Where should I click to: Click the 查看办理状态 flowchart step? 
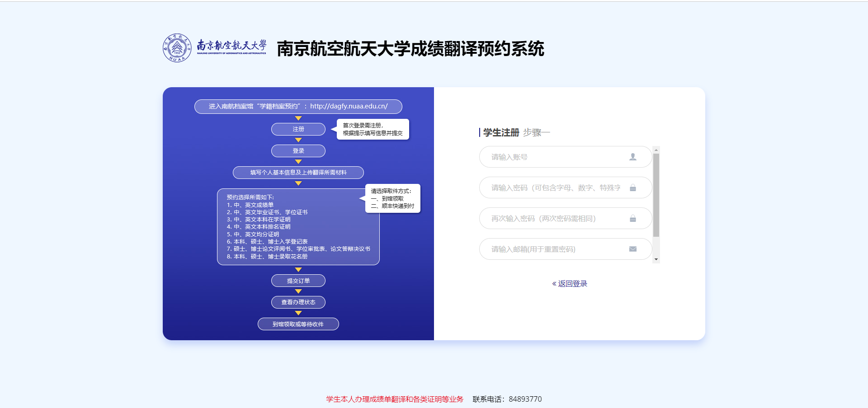(x=298, y=302)
